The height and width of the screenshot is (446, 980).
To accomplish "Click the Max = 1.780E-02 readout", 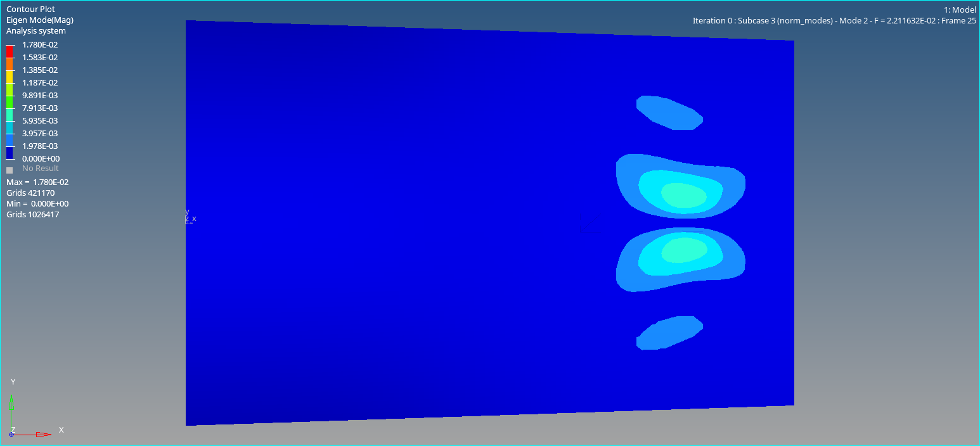I will 37,182.
